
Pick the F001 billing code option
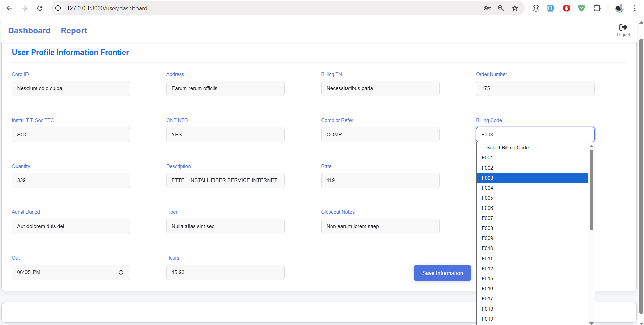[x=487, y=158]
